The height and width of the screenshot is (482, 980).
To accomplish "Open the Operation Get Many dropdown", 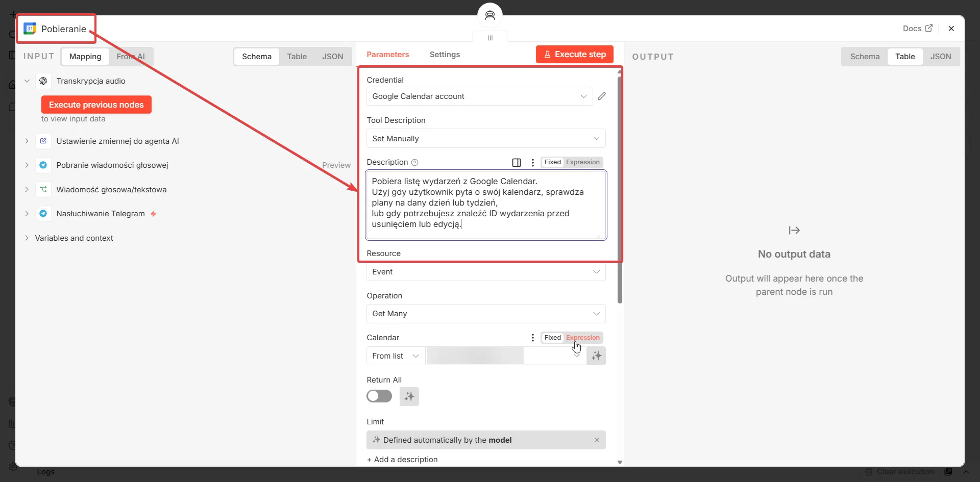I will (x=486, y=314).
